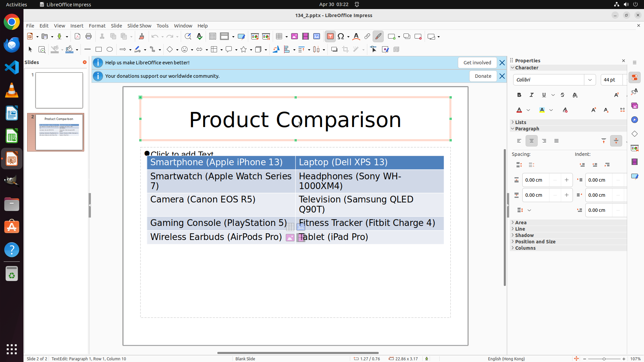Export the presentation as PDF
This screenshot has width=644, height=362.
coord(77,37)
